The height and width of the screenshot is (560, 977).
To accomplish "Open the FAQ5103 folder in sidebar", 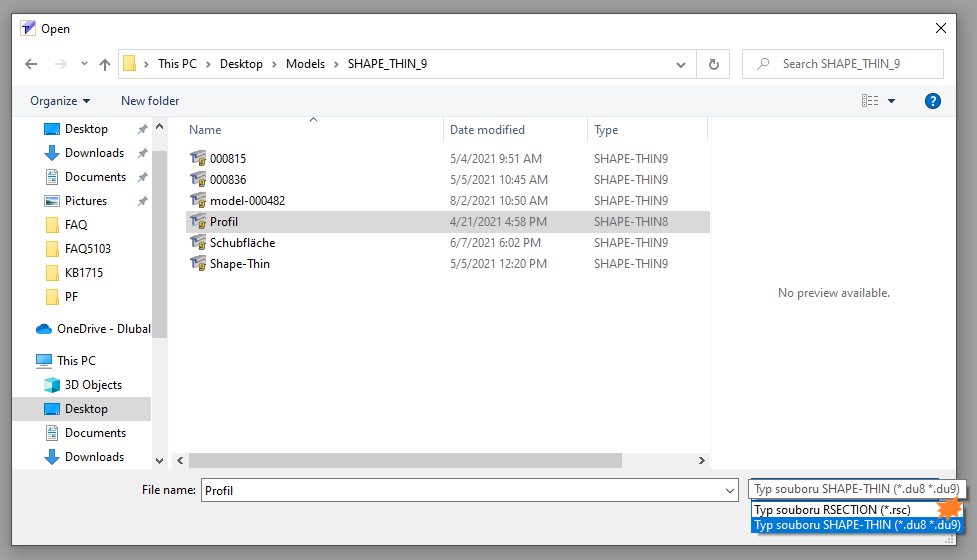I will click(87, 249).
